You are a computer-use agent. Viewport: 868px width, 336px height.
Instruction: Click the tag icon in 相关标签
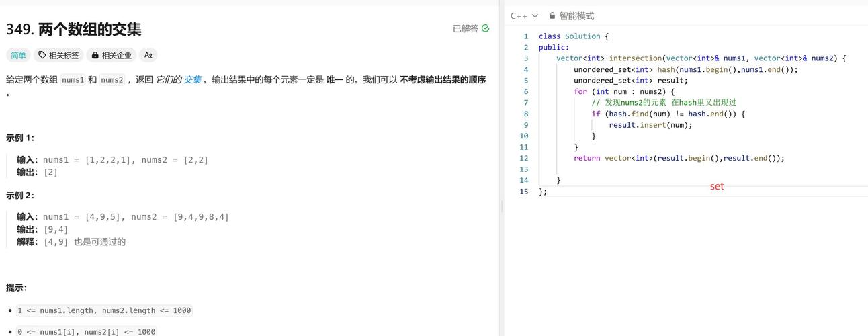(x=42, y=55)
